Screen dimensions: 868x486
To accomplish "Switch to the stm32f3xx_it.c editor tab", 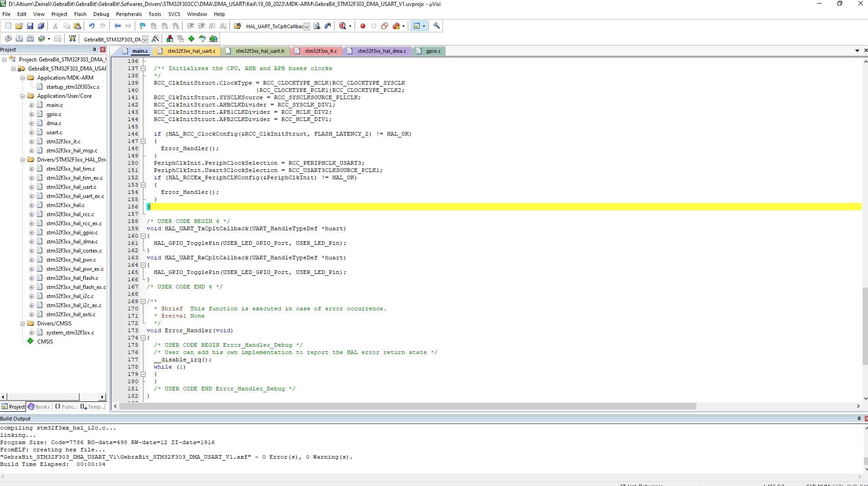I will (x=317, y=51).
